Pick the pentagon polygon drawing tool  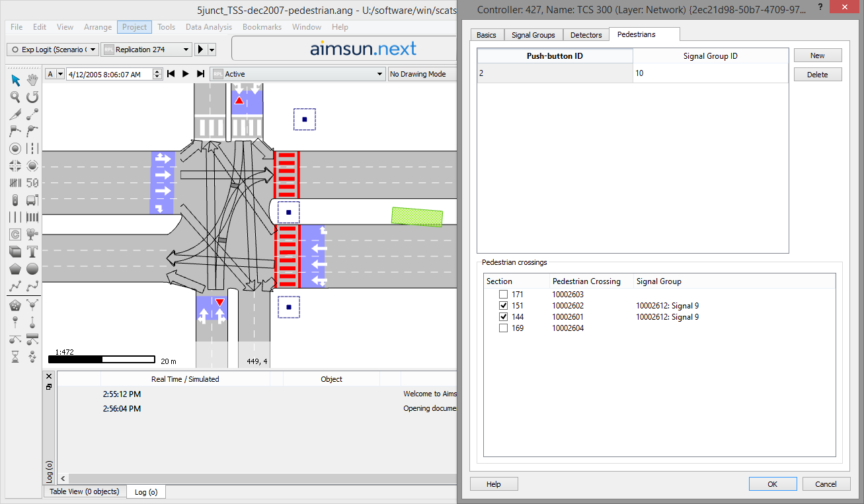15,269
